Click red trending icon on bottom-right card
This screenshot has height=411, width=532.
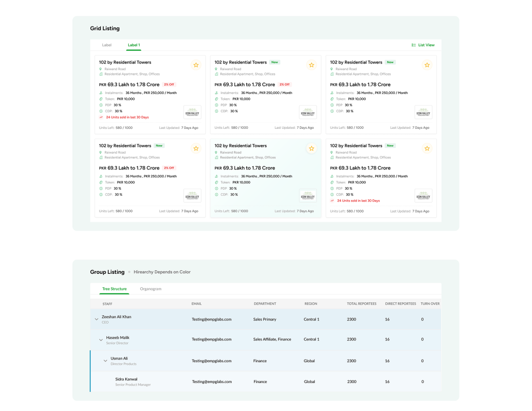click(x=332, y=201)
